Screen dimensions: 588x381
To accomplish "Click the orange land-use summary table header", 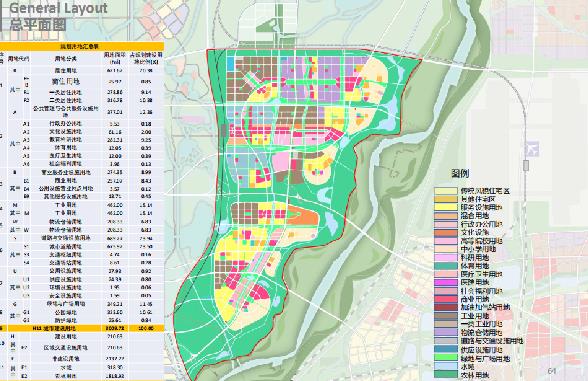I will tap(82, 46).
